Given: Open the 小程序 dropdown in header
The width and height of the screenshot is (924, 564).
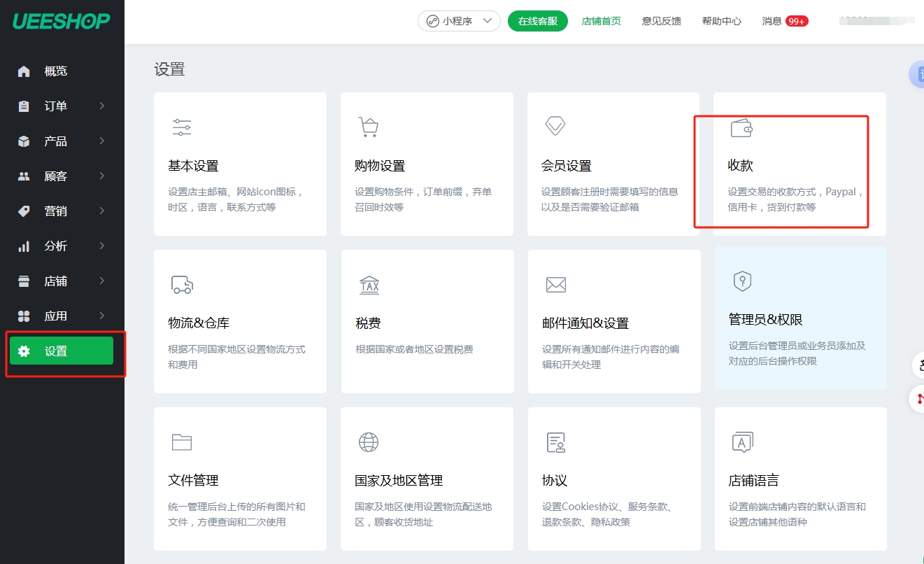Looking at the screenshot, I should point(459,21).
